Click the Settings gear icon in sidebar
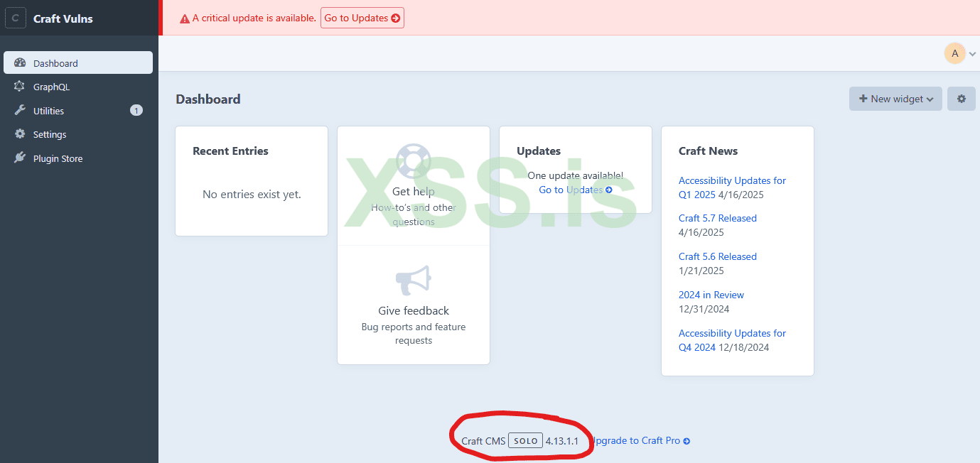This screenshot has height=463, width=980. (x=20, y=134)
